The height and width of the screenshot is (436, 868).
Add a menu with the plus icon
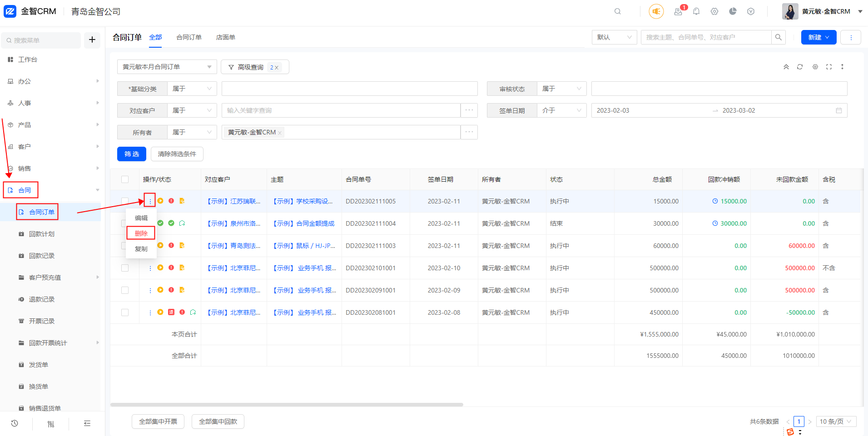point(92,40)
